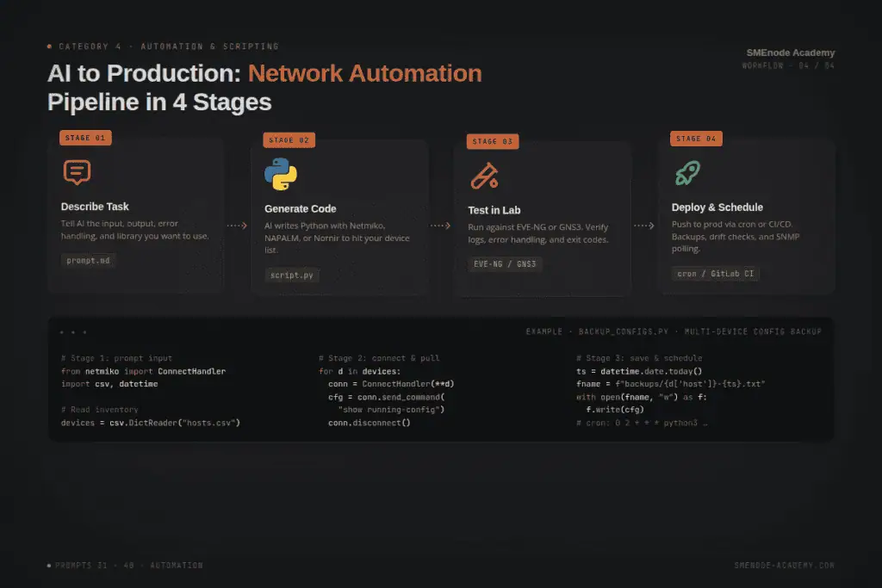Click the "show running-config") line
Viewport: 882px width, 588px height.
pyautogui.click(x=392, y=410)
